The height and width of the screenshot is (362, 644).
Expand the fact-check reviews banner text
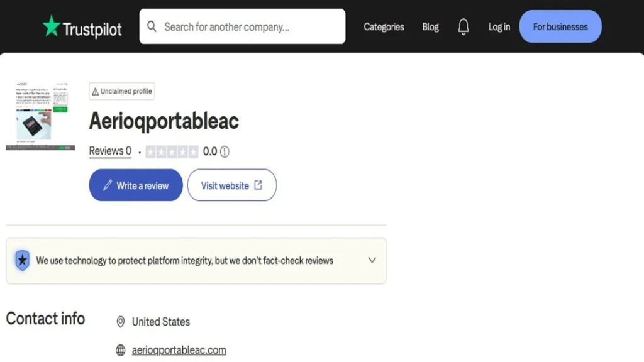click(184, 261)
